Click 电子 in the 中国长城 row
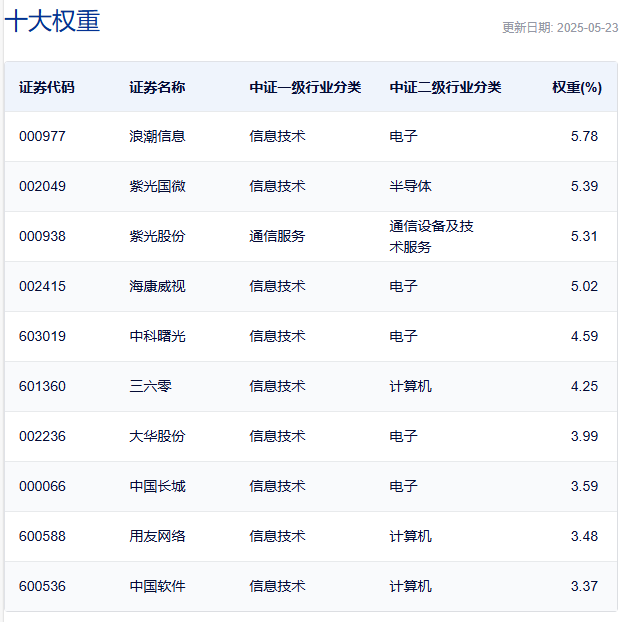Image resolution: width=624 pixels, height=622 pixels. pyautogui.click(x=404, y=486)
